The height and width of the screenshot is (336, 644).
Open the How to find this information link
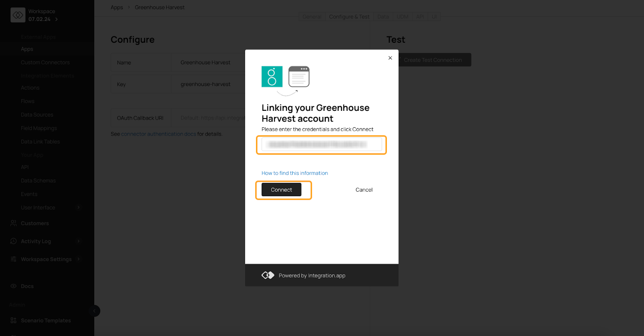tap(295, 173)
